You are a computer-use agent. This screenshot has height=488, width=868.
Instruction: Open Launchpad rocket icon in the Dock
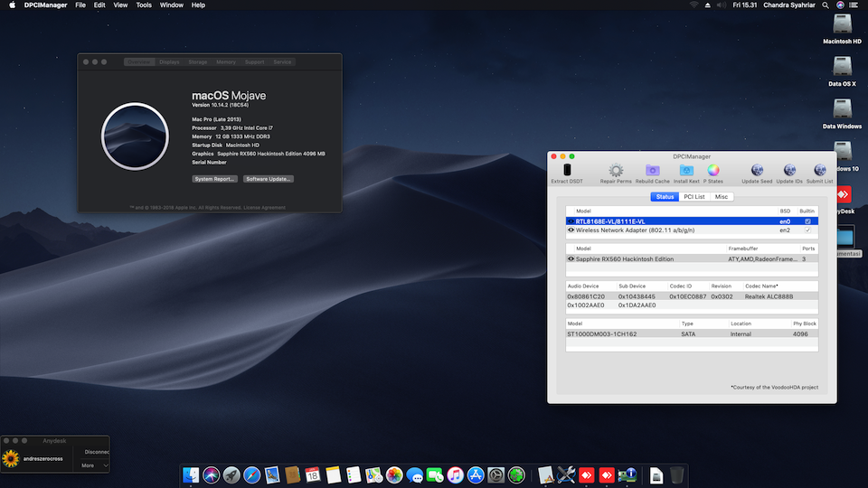(231, 474)
